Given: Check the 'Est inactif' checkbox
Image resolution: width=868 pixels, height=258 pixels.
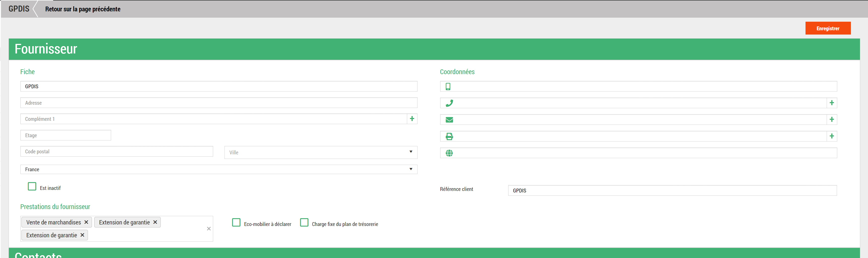Looking at the screenshot, I should pyautogui.click(x=32, y=187).
